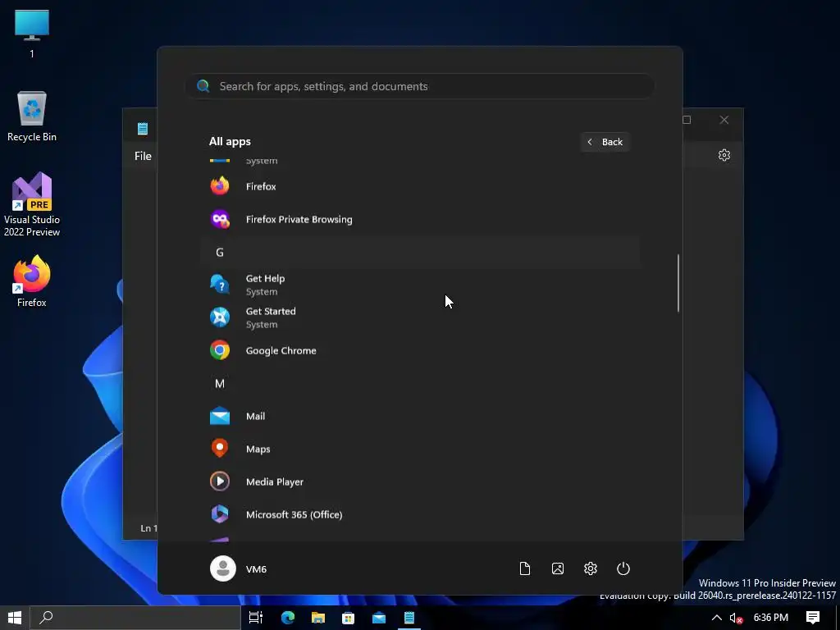This screenshot has height=630, width=840.
Task: Open Microsoft Edge from the taskbar
Action: coord(288,618)
